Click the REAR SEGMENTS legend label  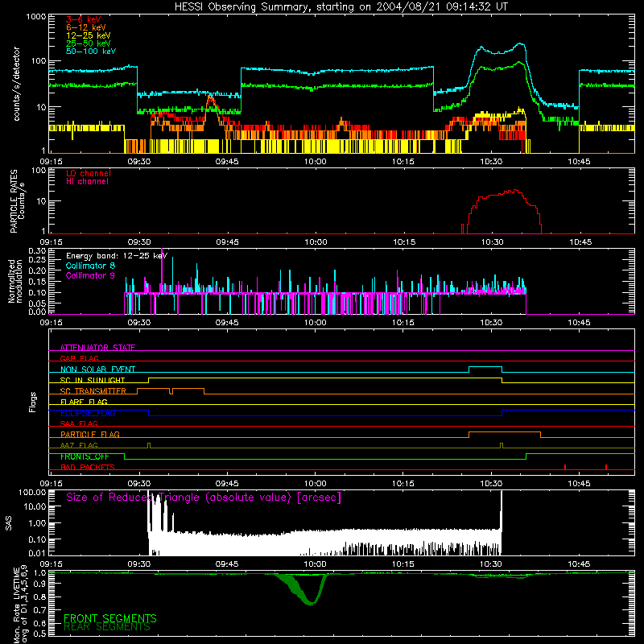tap(107, 627)
